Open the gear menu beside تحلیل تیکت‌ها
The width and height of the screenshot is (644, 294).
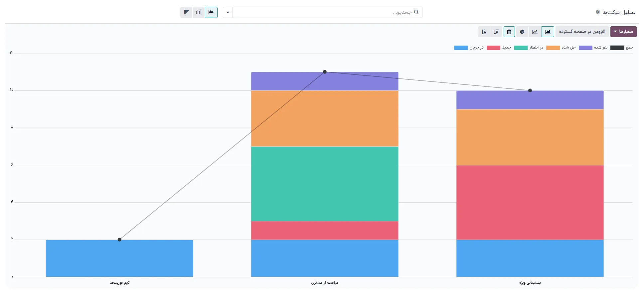pyautogui.click(x=598, y=12)
